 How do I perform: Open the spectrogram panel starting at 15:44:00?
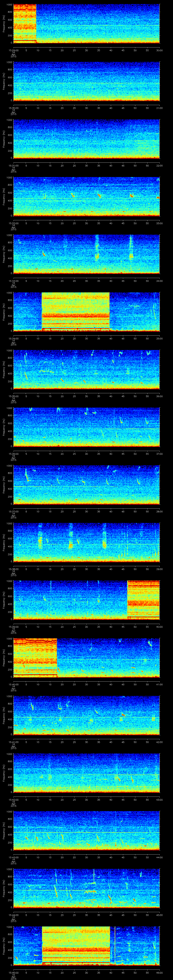(86, 888)
